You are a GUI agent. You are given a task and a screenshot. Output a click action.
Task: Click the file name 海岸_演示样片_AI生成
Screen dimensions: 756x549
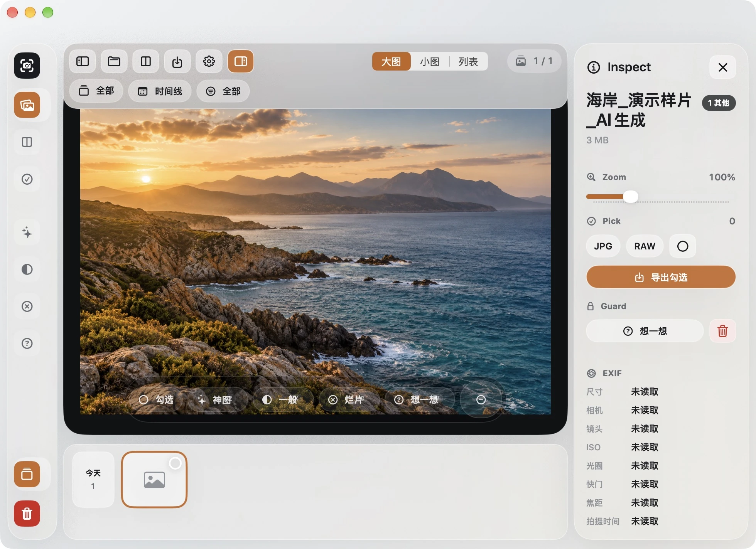(x=639, y=110)
